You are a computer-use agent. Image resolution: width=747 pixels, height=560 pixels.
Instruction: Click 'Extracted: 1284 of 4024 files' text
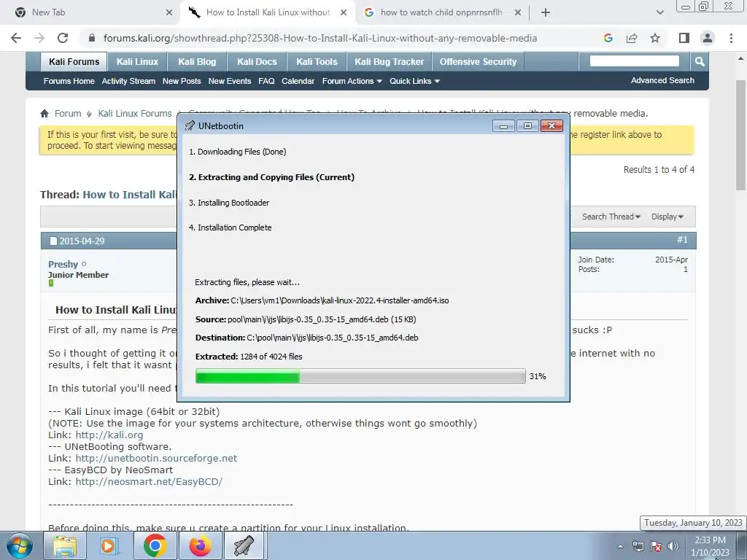[249, 357]
